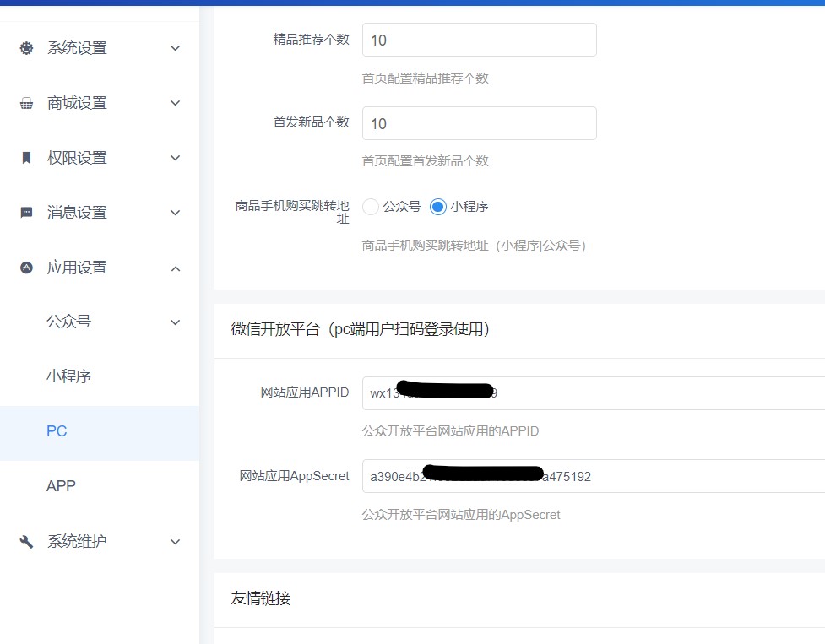The height and width of the screenshot is (644, 825).
Task: Focus the 网站应用AppSecret input field
Action: [594, 476]
